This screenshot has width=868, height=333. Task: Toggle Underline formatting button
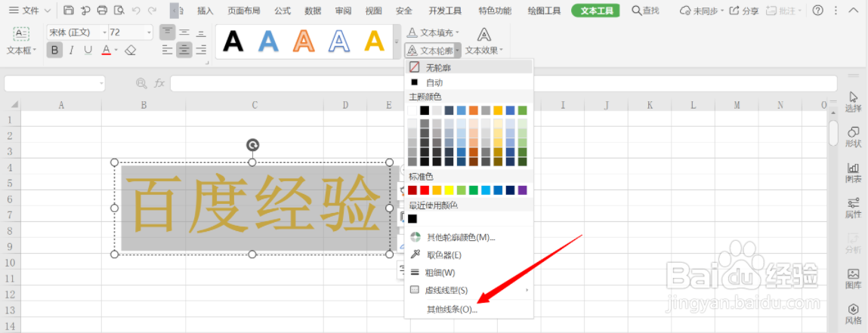pyautogui.click(x=88, y=51)
